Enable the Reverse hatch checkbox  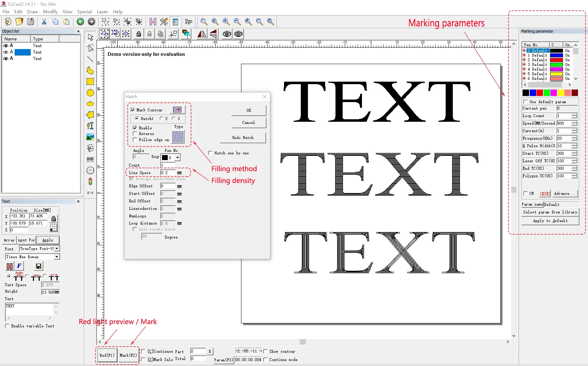(135, 134)
